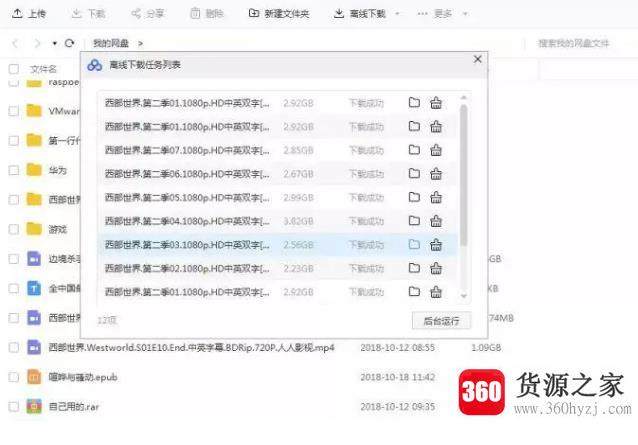Image resolution: width=638 pixels, height=445 pixels.
Task: Check the 游戏 folder checkbox
Action: pos(14,229)
